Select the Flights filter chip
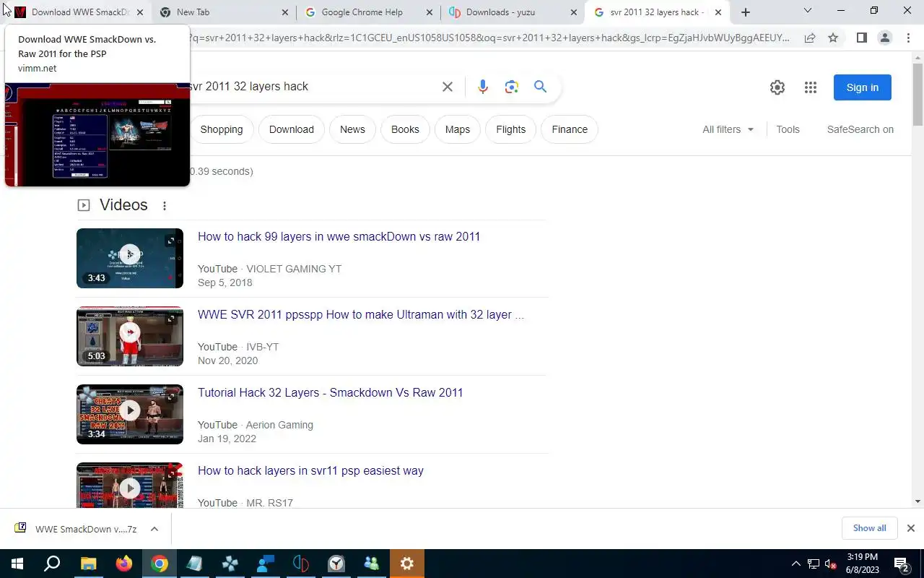 point(511,129)
